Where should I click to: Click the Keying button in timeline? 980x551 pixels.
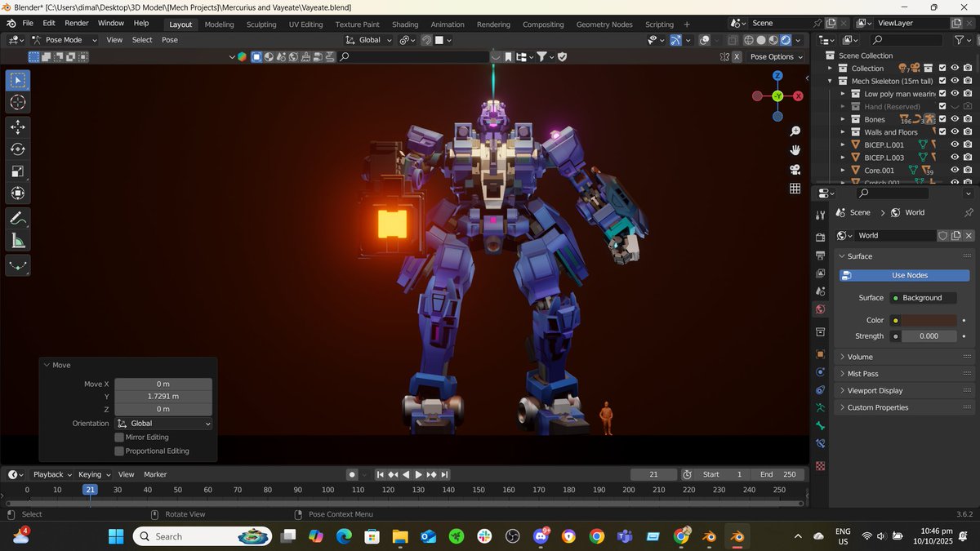pyautogui.click(x=94, y=474)
